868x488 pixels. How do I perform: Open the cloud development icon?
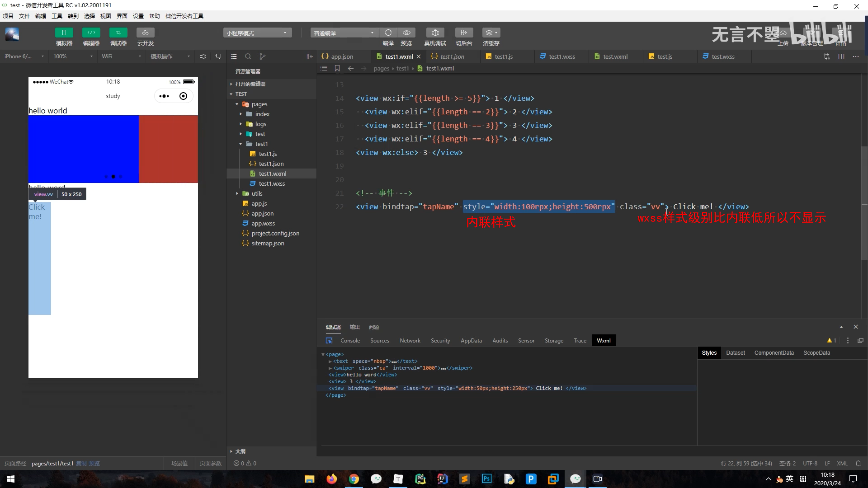click(x=145, y=33)
